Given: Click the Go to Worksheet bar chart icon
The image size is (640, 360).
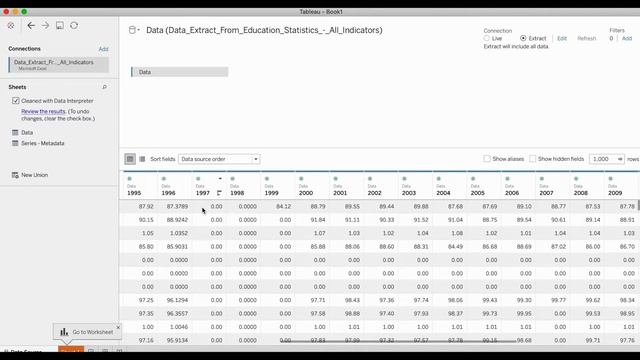Looking at the screenshot, I should [x=64, y=332].
